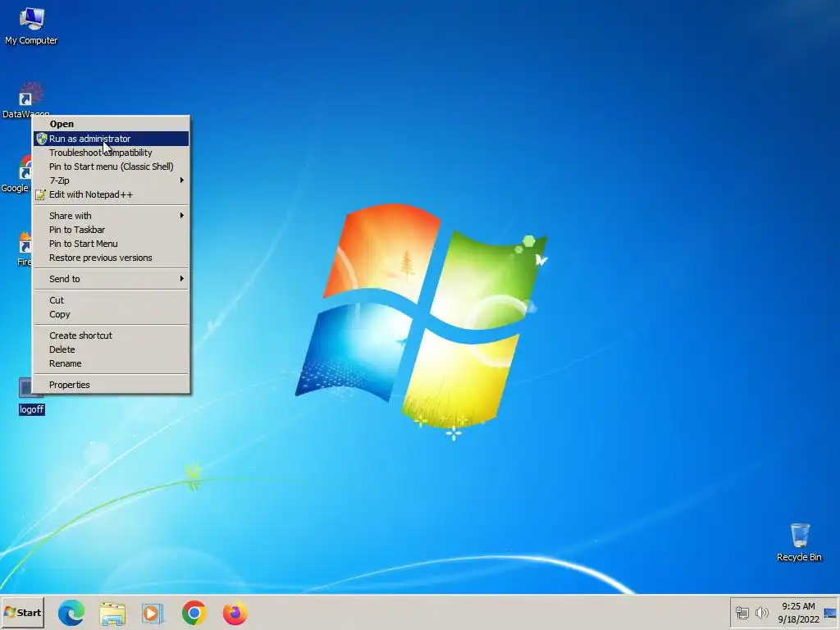840x630 pixels.
Task: Choose Delete from the context menu
Action: (x=112, y=349)
